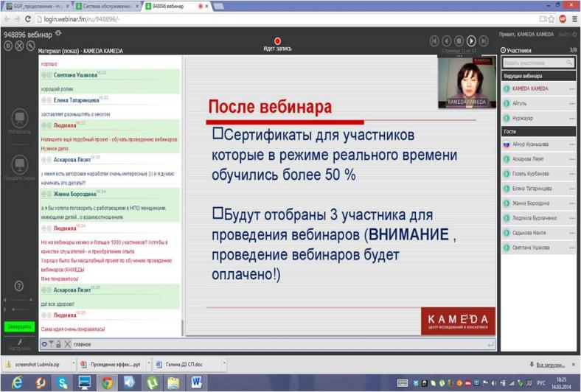Open options menu for Елена Татаринцева participant

click(572, 189)
